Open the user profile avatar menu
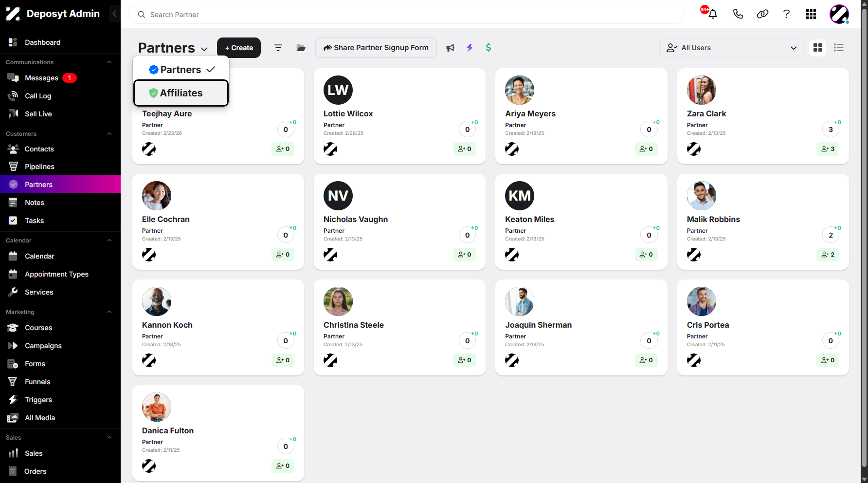 [x=839, y=14]
